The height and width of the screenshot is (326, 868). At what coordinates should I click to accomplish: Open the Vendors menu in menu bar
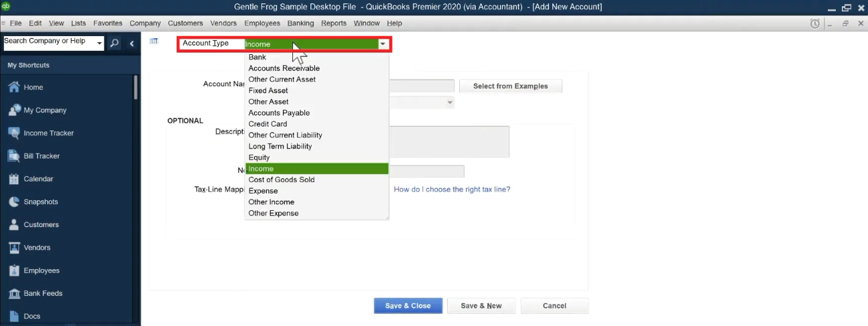(x=223, y=23)
